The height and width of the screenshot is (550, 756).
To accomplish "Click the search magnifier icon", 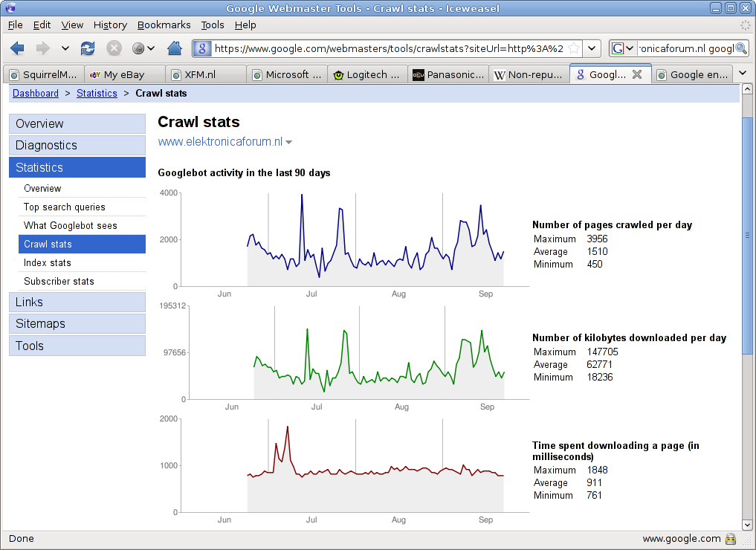I will coord(742,48).
